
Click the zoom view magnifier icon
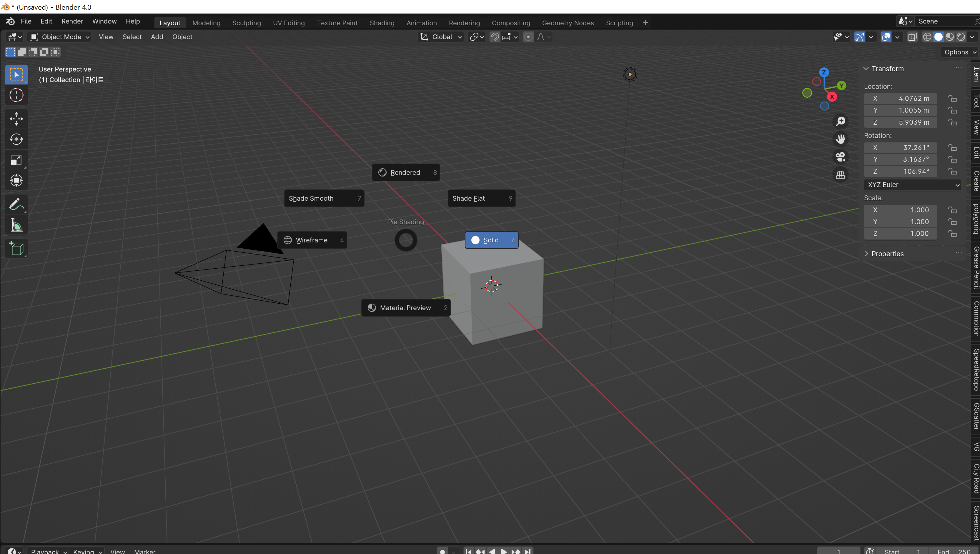tap(840, 122)
